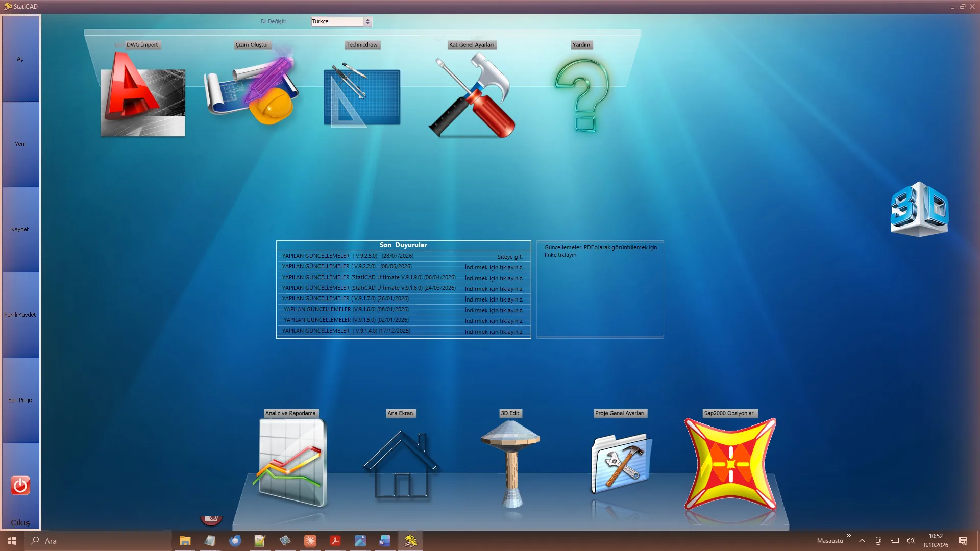This screenshot has height=551, width=980.
Task: Click the download link for V.9.1.4.0 update
Action: [x=494, y=332]
